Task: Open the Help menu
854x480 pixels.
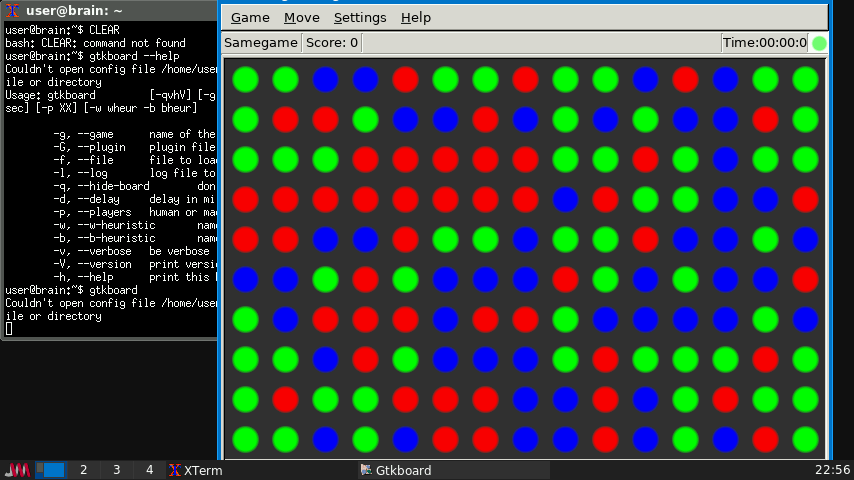Action: [416, 18]
